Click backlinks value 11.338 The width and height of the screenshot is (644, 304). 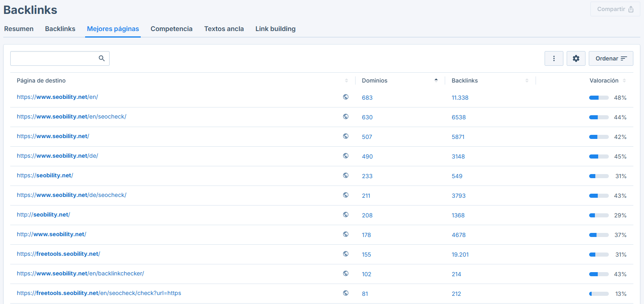(x=460, y=98)
